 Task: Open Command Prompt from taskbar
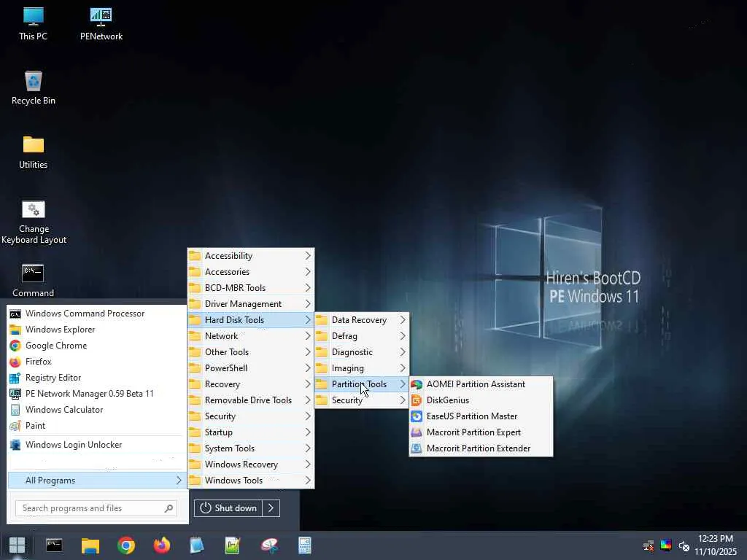54,545
